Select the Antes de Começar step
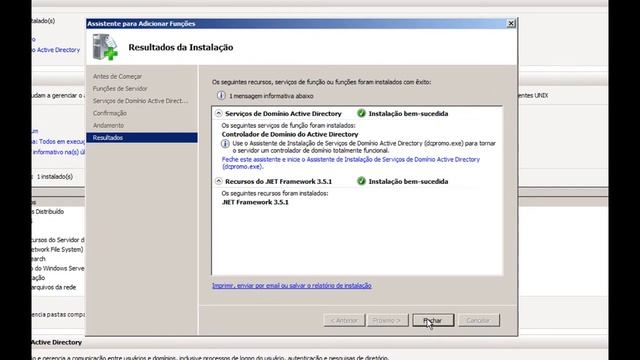The width and height of the screenshot is (640, 360). [117, 76]
